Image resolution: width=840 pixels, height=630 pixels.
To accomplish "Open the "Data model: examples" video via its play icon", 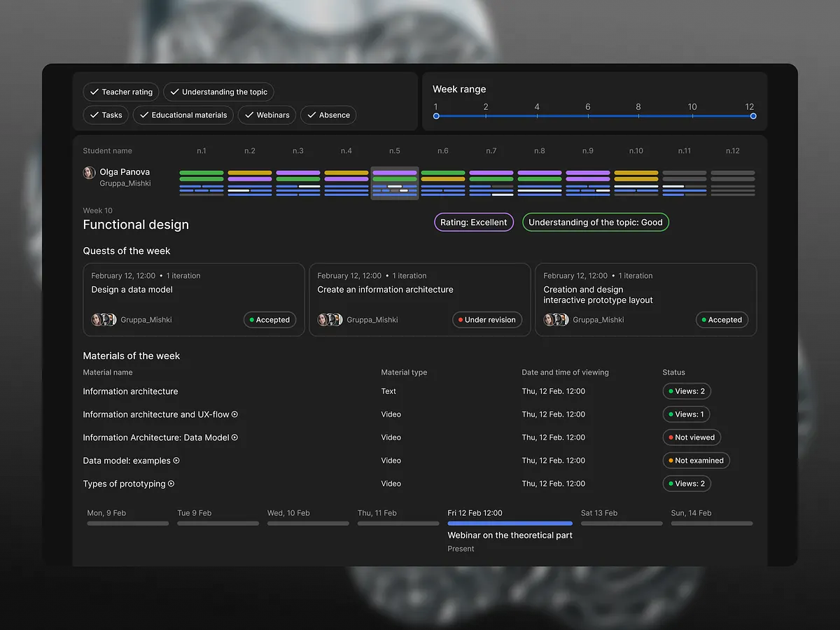I will (178, 460).
